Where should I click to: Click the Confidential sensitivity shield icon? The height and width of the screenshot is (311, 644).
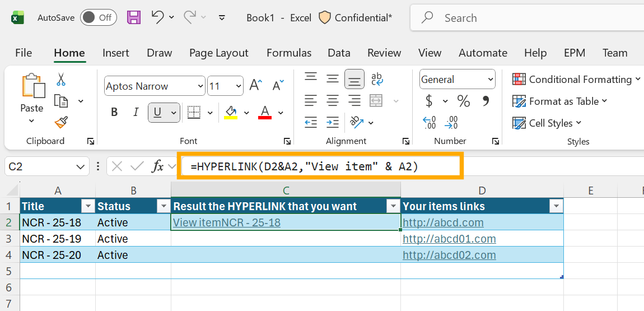[324, 18]
